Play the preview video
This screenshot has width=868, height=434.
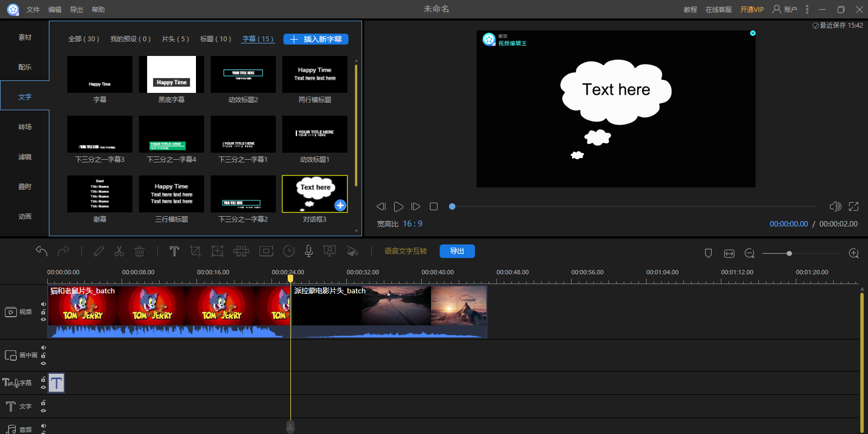coord(398,206)
